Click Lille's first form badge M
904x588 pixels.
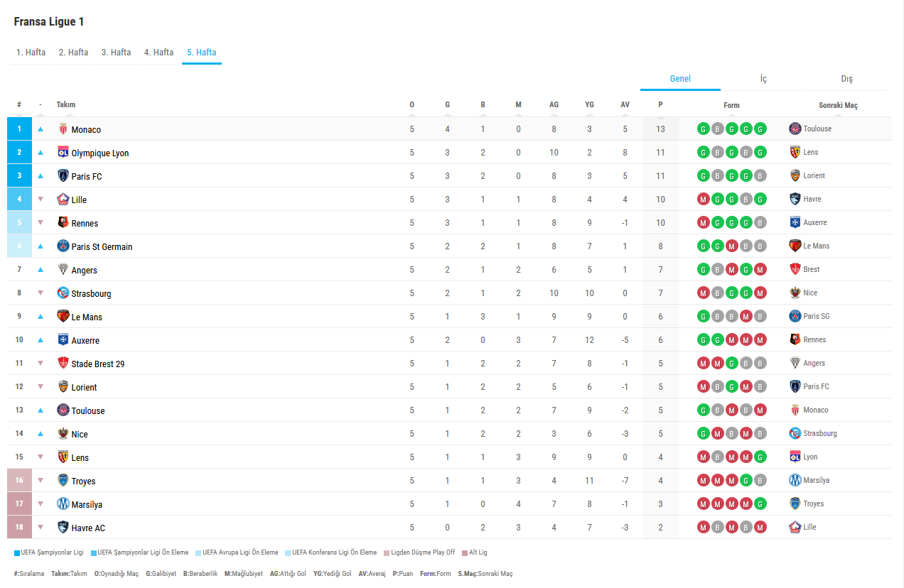(704, 200)
